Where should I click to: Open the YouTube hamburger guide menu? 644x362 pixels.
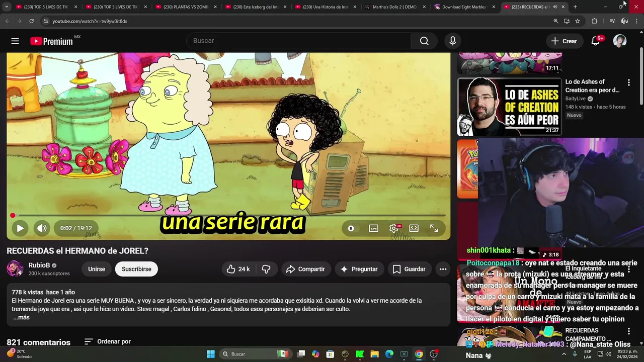[15, 41]
